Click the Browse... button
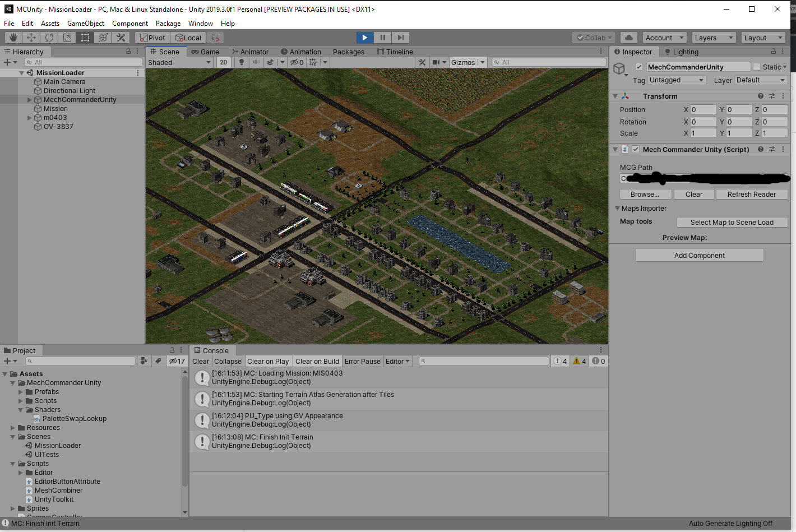 coord(645,194)
